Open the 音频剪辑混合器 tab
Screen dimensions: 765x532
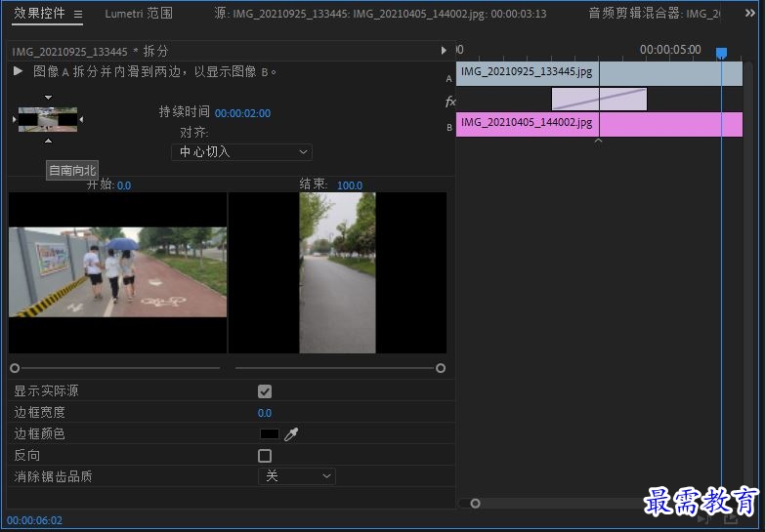(x=654, y=13)
